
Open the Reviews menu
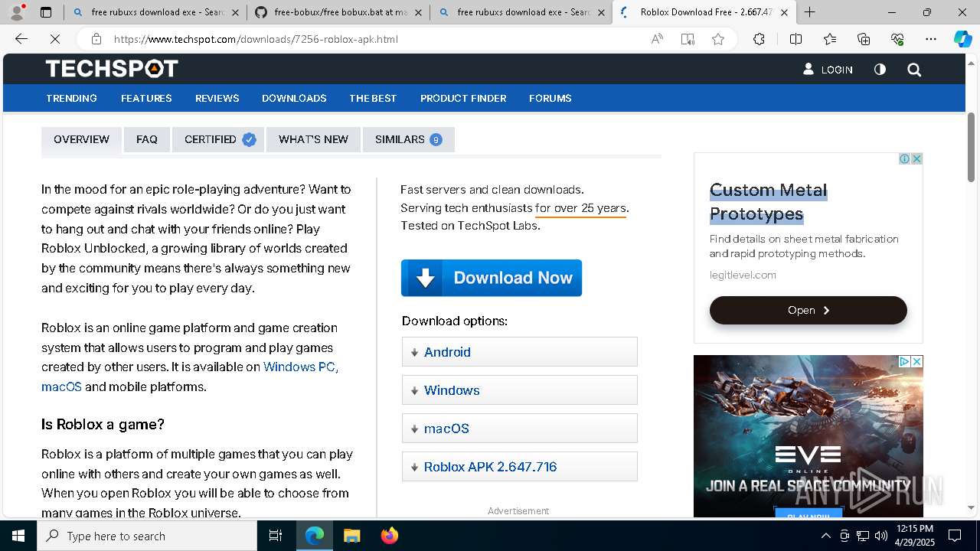217,98
